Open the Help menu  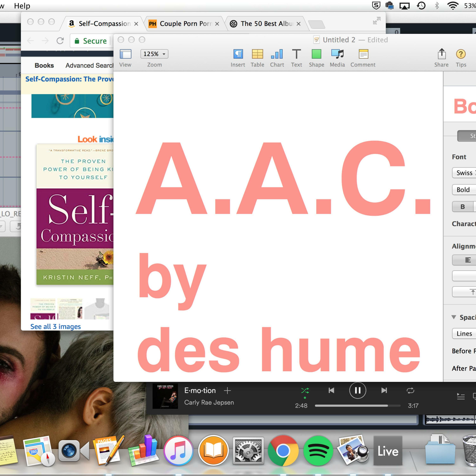point(22,6)
